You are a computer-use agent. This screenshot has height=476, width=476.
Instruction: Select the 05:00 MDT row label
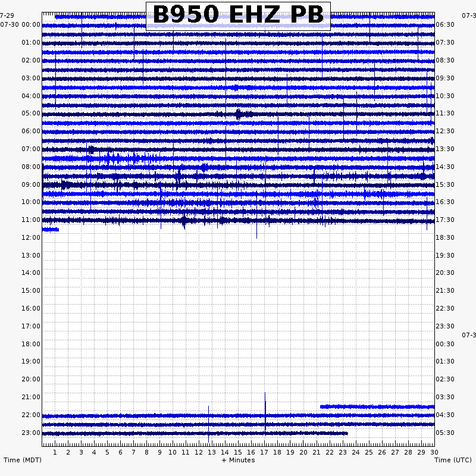click(31, 113)
